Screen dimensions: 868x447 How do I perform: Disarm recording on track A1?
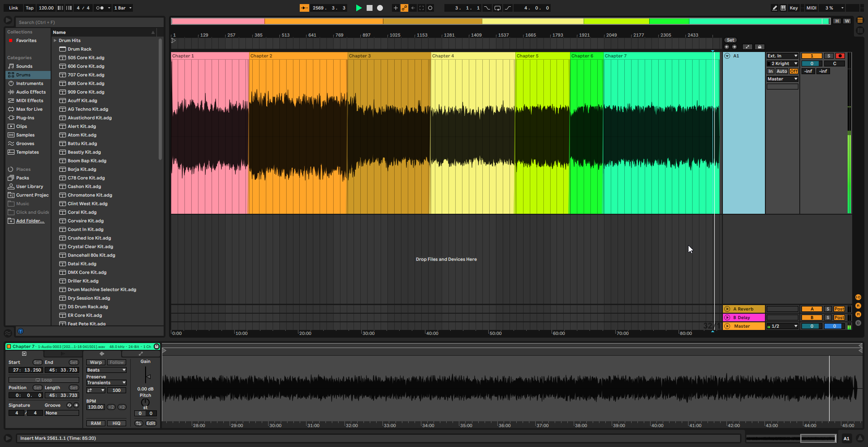(x=840, y=56)
